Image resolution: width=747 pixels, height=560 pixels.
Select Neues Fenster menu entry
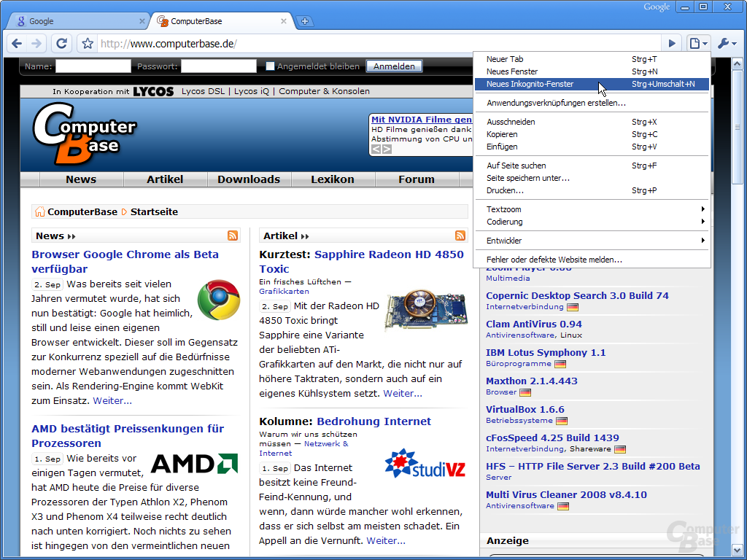[x=592, y=71]
